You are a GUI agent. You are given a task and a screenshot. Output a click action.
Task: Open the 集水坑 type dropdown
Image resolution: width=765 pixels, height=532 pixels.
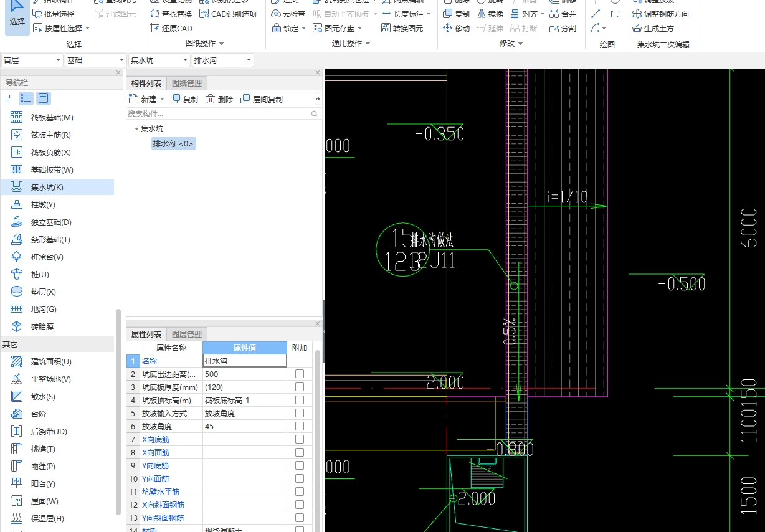pyautogui.click(x=159, y=60)
